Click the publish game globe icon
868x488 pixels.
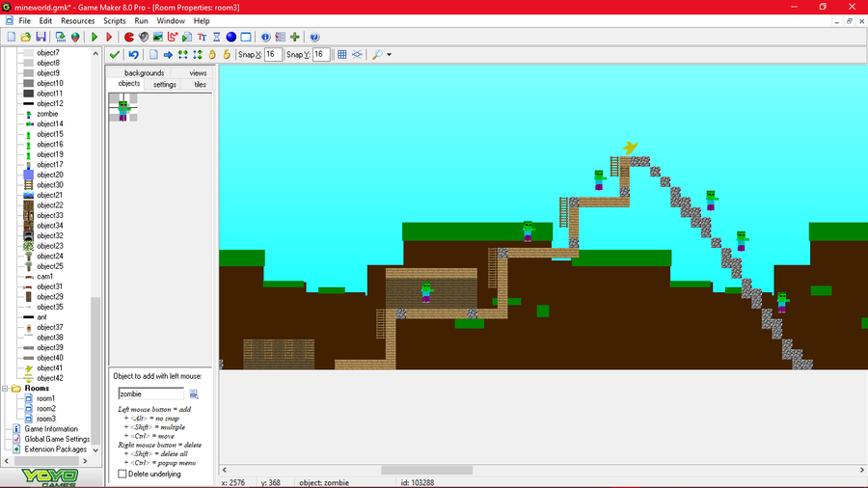point(74,37)
